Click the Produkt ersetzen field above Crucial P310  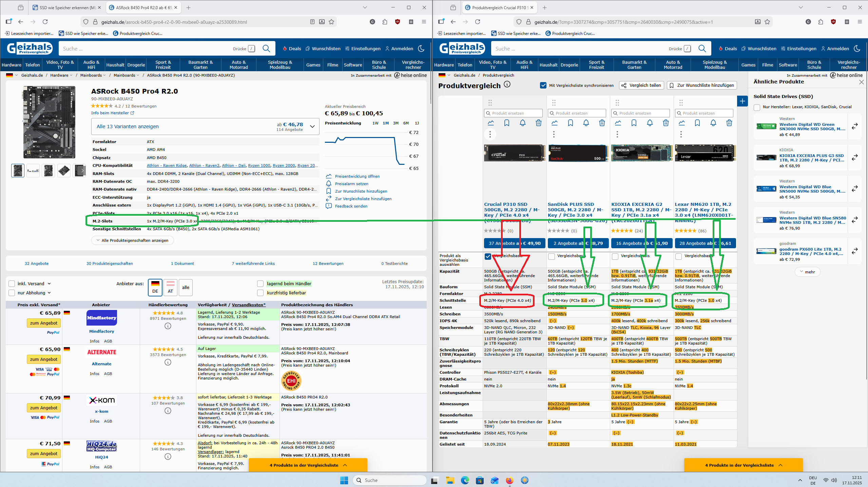(514, 113)
